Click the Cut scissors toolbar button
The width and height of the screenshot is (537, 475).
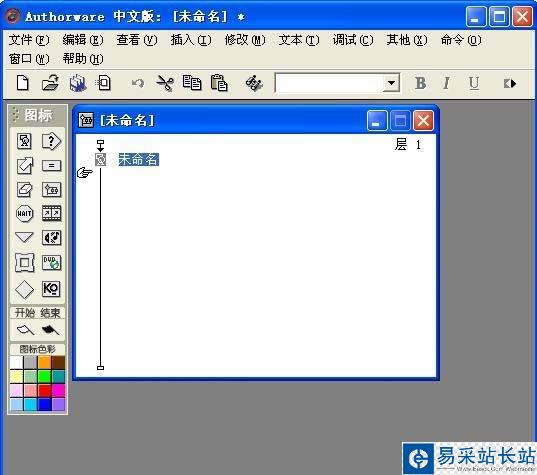click(x=165, y=83)
